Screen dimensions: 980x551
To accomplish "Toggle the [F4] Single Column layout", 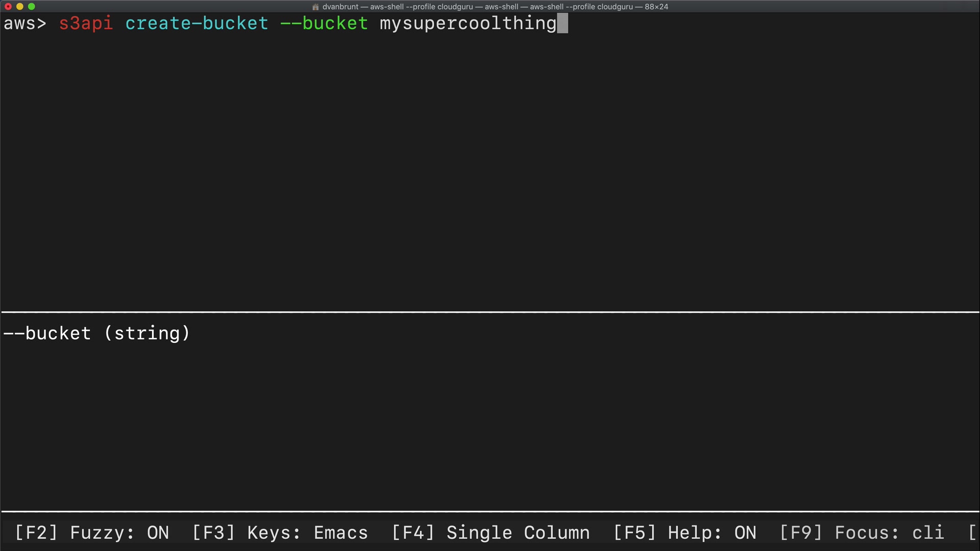I will [491, 533].
